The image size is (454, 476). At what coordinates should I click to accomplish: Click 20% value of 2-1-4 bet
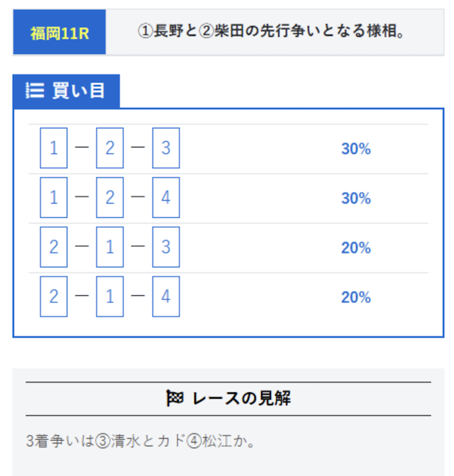point(356,297)
